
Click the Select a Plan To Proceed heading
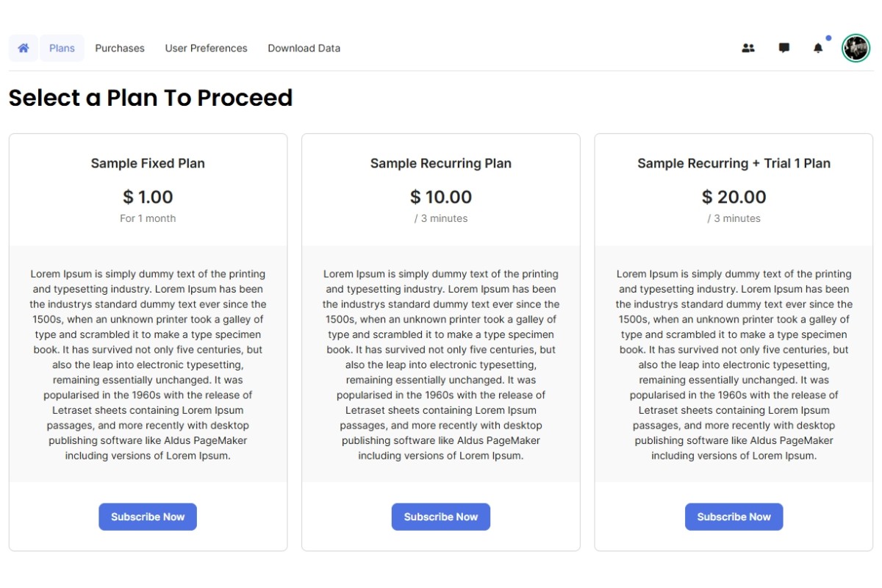tap(151, 98)
